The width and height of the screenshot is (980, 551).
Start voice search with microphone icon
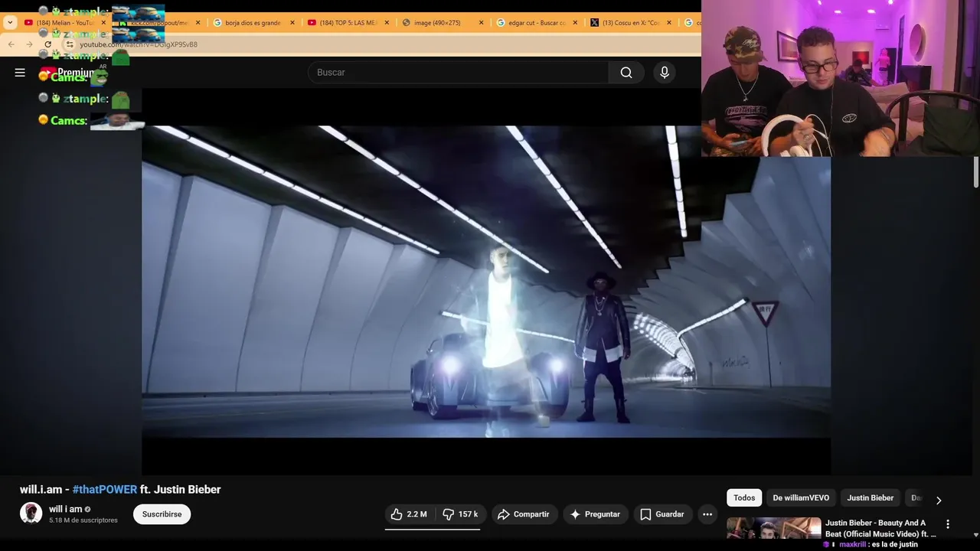665,73
